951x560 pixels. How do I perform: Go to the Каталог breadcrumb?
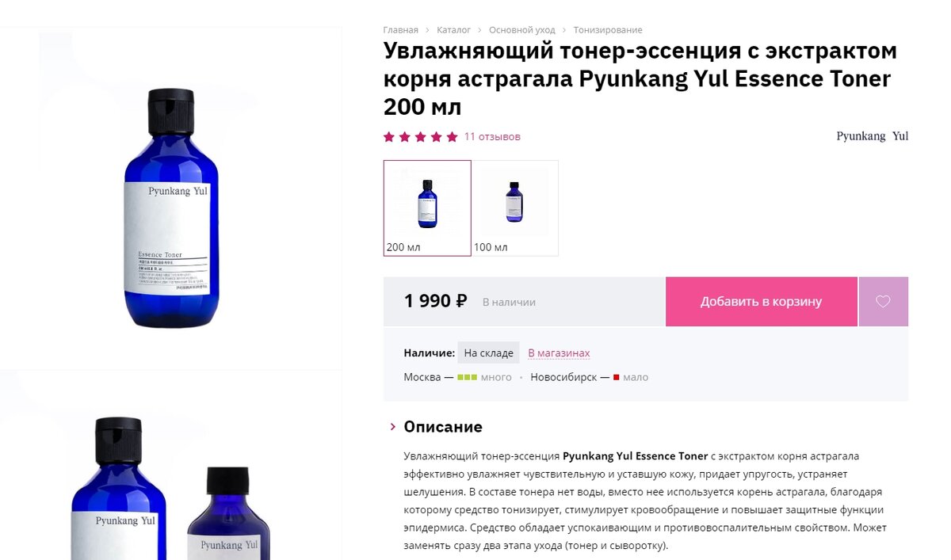pos(453,30)
